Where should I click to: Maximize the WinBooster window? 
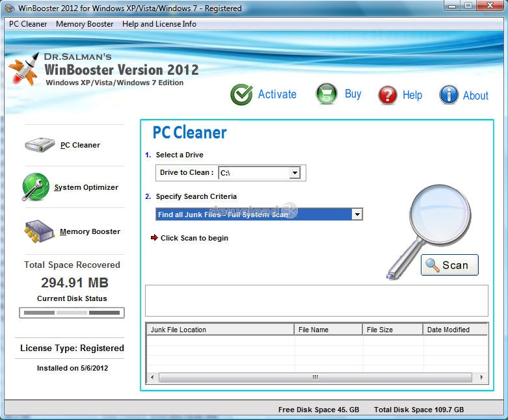(468, 6)
